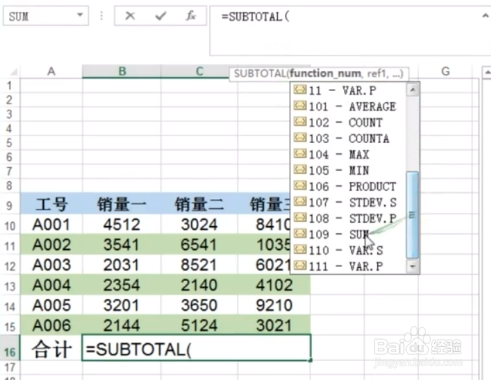Click cell with value 8521
This screenshot has height=380, width=491.
199,265
